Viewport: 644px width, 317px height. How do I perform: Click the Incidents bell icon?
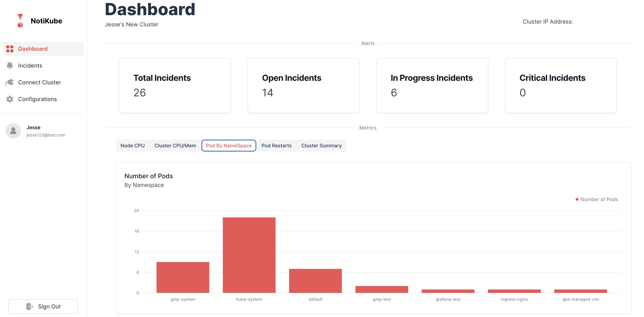pyautogui.click(x=10, y=65)
